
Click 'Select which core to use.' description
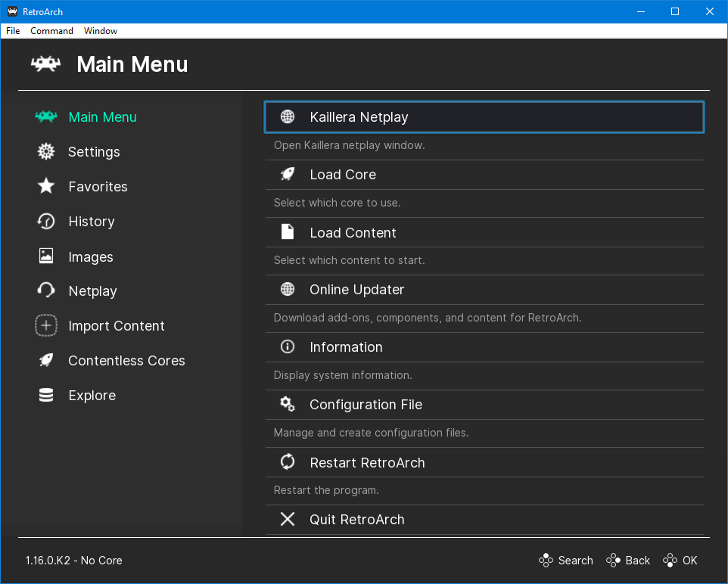(x=337, y=203)
